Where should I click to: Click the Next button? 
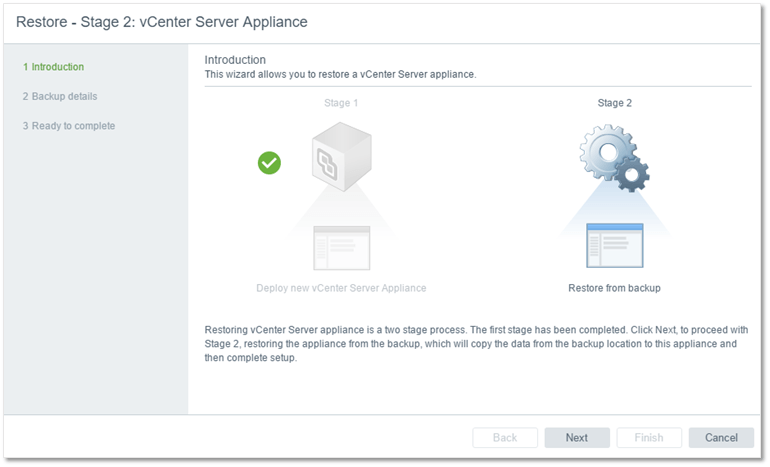click(577, 437)
